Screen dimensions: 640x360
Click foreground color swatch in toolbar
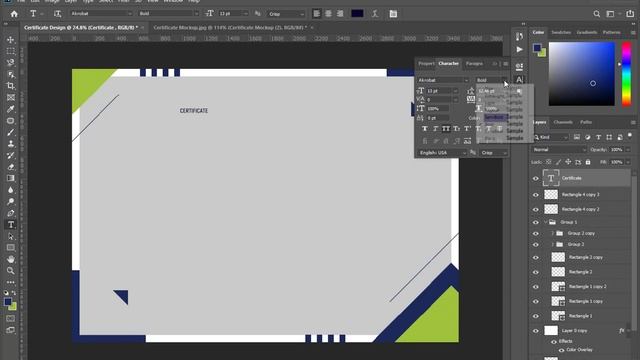tap(8, 302)
